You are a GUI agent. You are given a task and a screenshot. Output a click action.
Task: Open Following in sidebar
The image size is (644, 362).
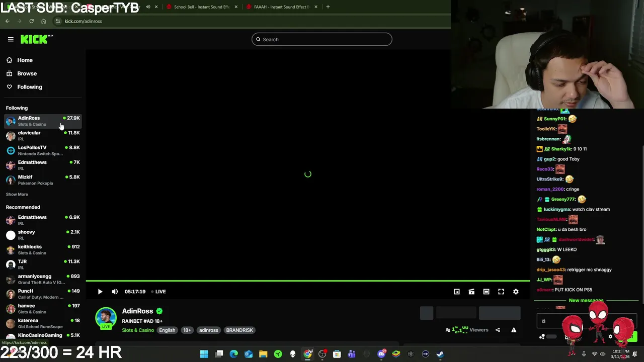click(x=24, y=87)
